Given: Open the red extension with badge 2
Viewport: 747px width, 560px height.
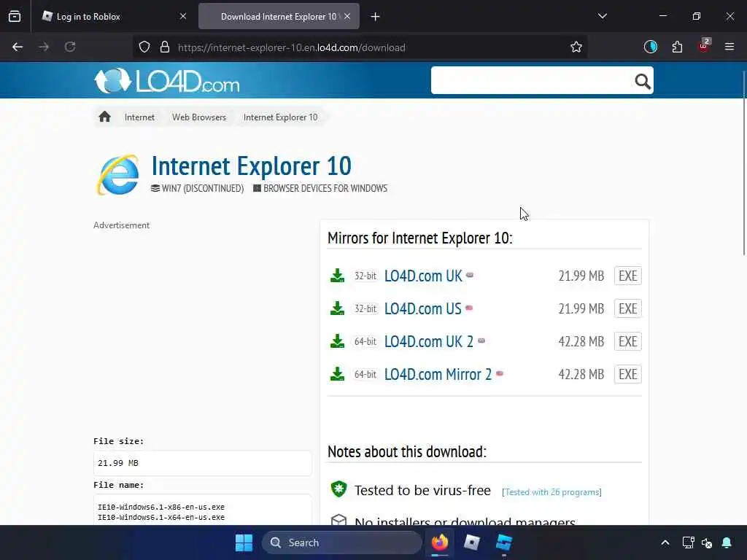Looking at the screenshot, I should coord(704,46).
